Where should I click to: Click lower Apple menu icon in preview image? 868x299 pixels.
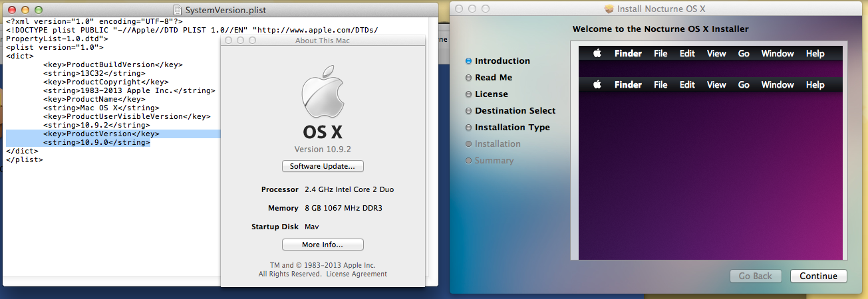pyautogui.click(x=597, y=84)
